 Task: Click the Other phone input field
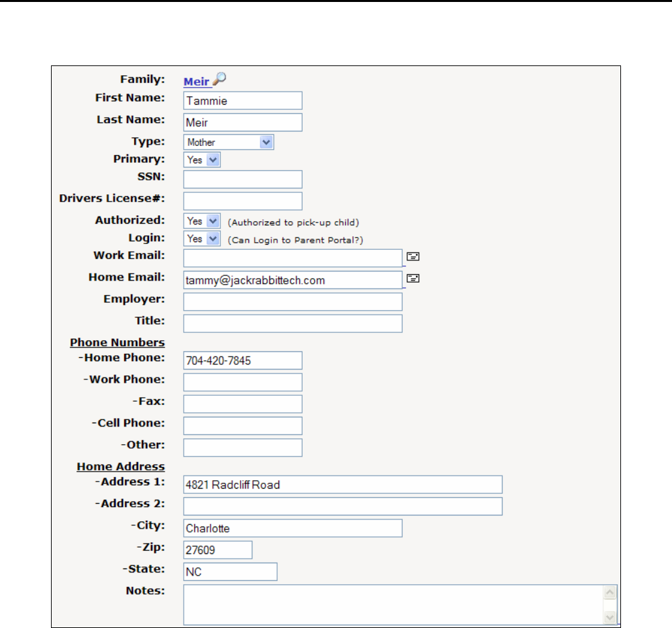(x=243, y=447)
